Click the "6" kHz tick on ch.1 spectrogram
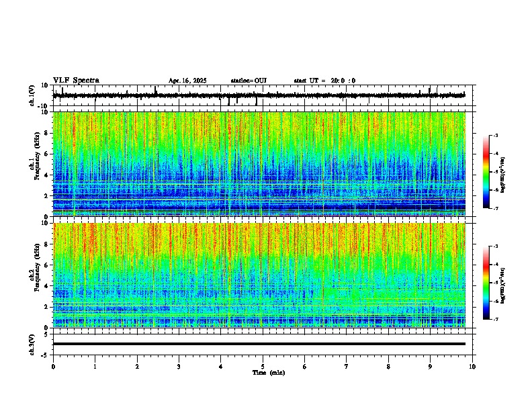Viewport: 532px width, 411px height. 47,154
